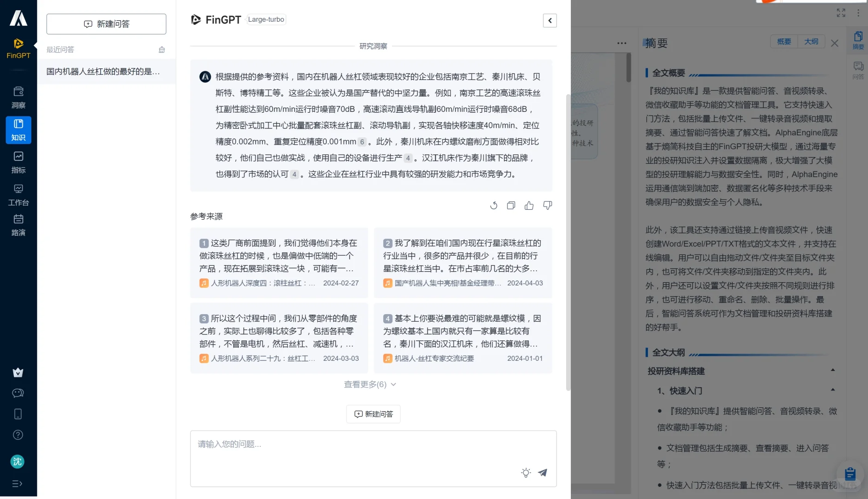Screen dimensions: 868x499
Task: Click the FinGPT title in chat header
Action: (x=223, y=19)
